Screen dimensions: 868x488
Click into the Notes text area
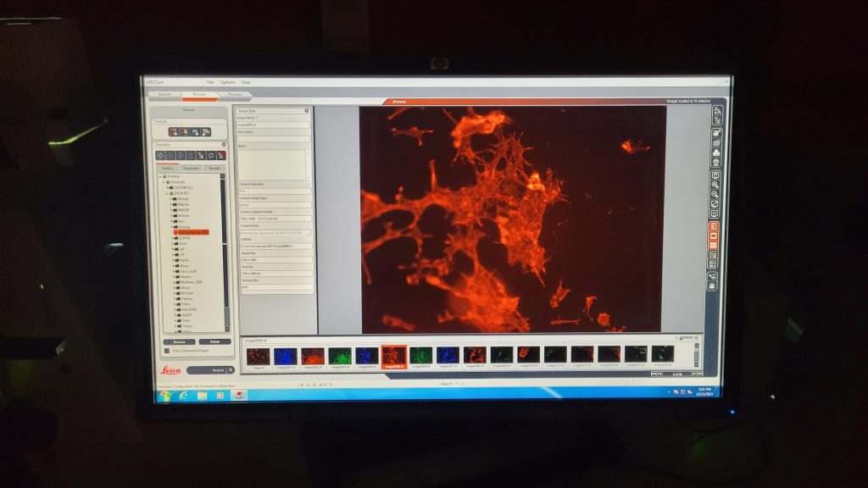[x=271, y=164]
